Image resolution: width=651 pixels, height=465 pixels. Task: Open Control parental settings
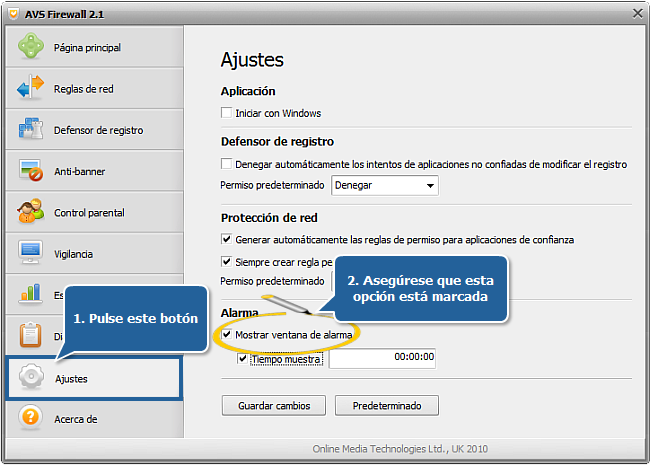pyautogui.click(x=94, y=212)
